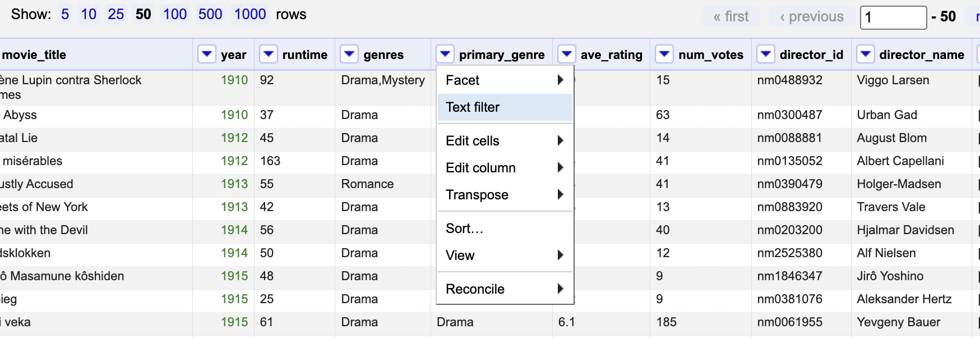Click the 'with the Devil' title cell
Image resolution: width=980 pixels, height=338 pixels.
[44, 230]
